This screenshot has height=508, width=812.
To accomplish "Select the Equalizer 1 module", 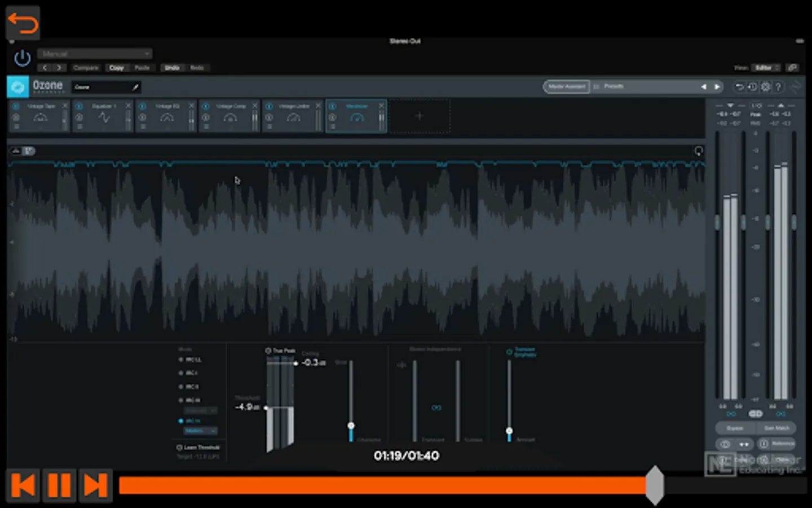I will [x=104, y=117].
